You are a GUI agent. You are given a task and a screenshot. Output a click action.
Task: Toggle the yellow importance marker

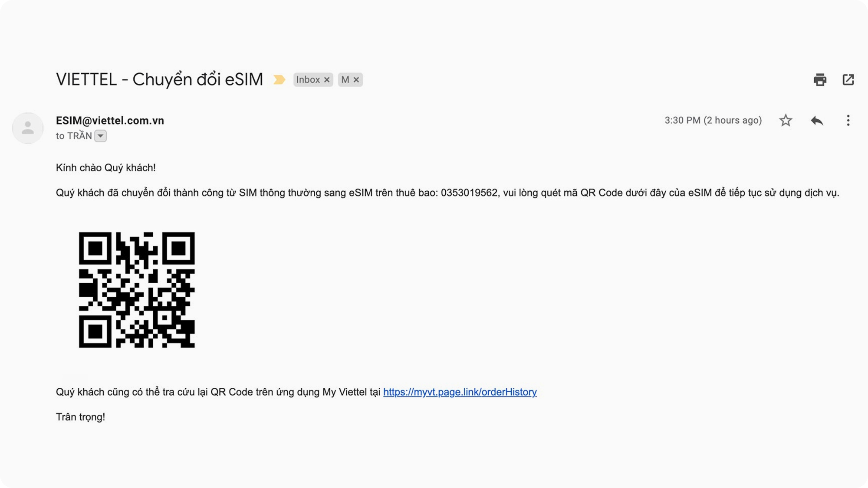279,80
